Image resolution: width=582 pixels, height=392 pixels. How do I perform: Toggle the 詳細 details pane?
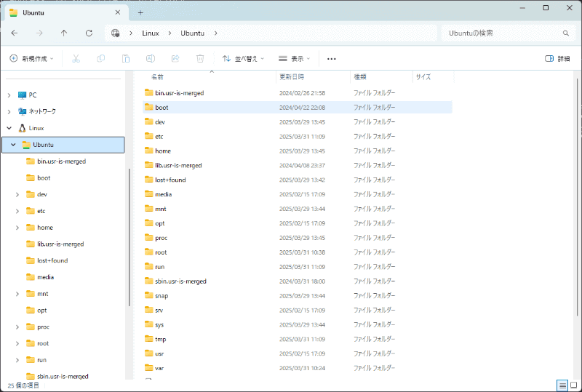point(557,58)
